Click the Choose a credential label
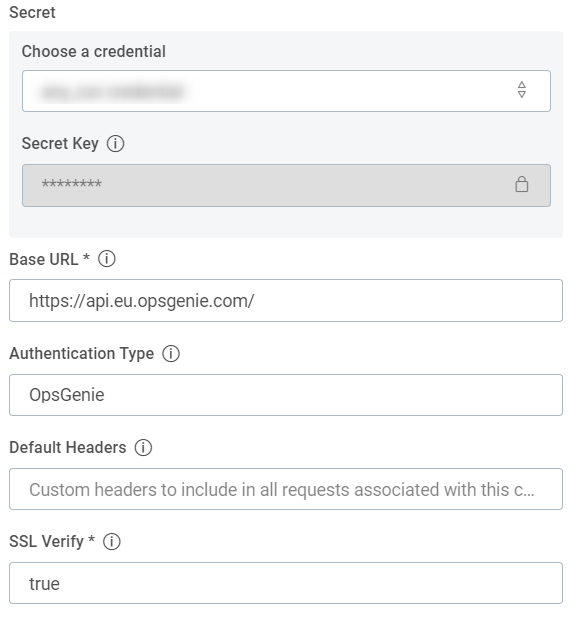Screen dimensions: 573x618 pyautogui.click(x=94, y=52)
